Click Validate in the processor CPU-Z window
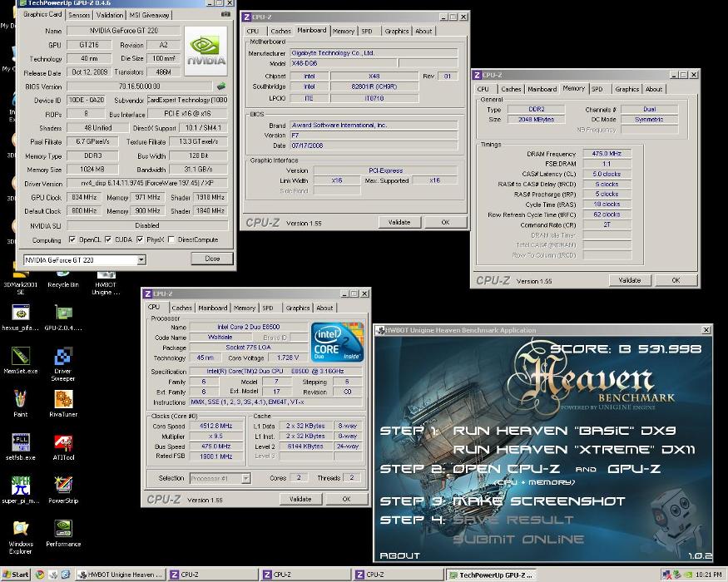The width and height of the screenshot is (728, 582). pos(300,500)
